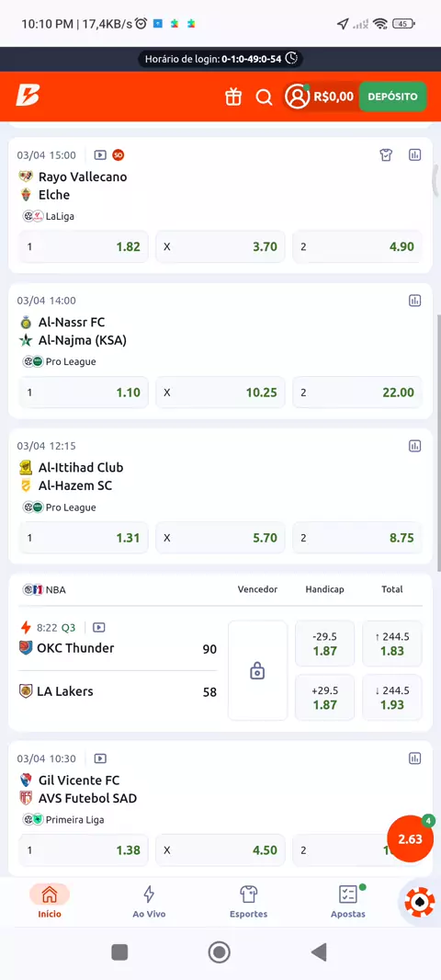Open the gift box promotions icon

[233, 97]
